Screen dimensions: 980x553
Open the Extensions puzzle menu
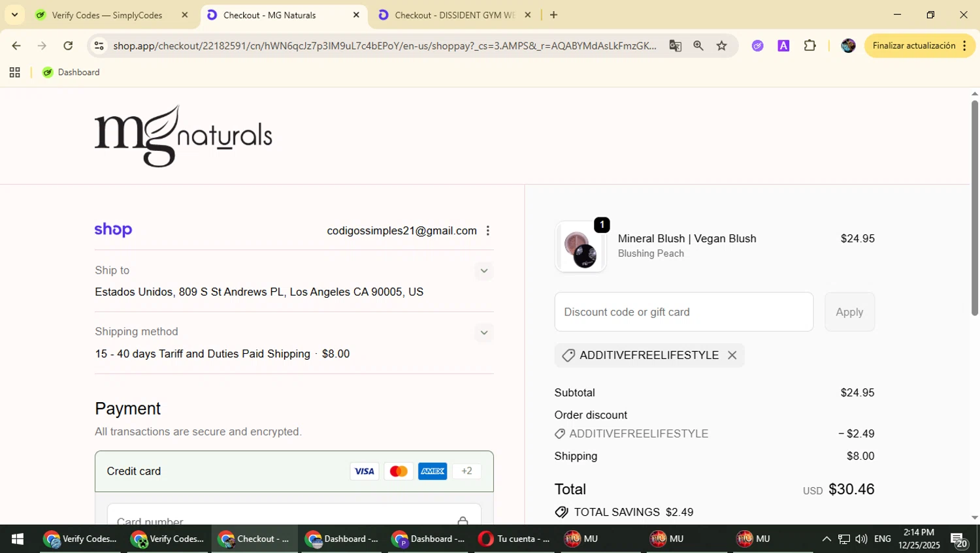[809, 46]
